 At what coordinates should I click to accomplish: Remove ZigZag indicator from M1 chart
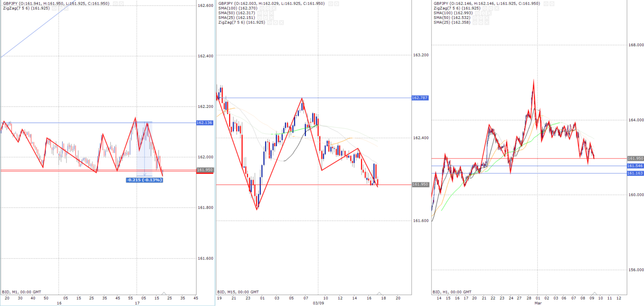[x=66, y=8]
